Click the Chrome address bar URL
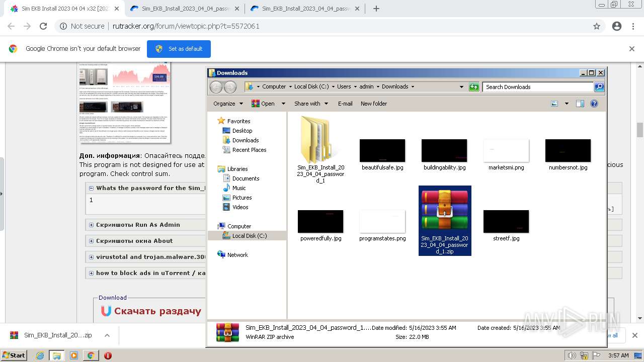This screenshot has height=362, width=644. pyautogui.click(x=186, y=26)
